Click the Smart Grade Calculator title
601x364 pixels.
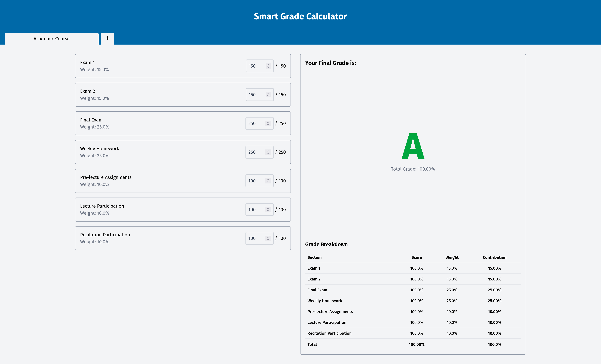pos(300,16)
